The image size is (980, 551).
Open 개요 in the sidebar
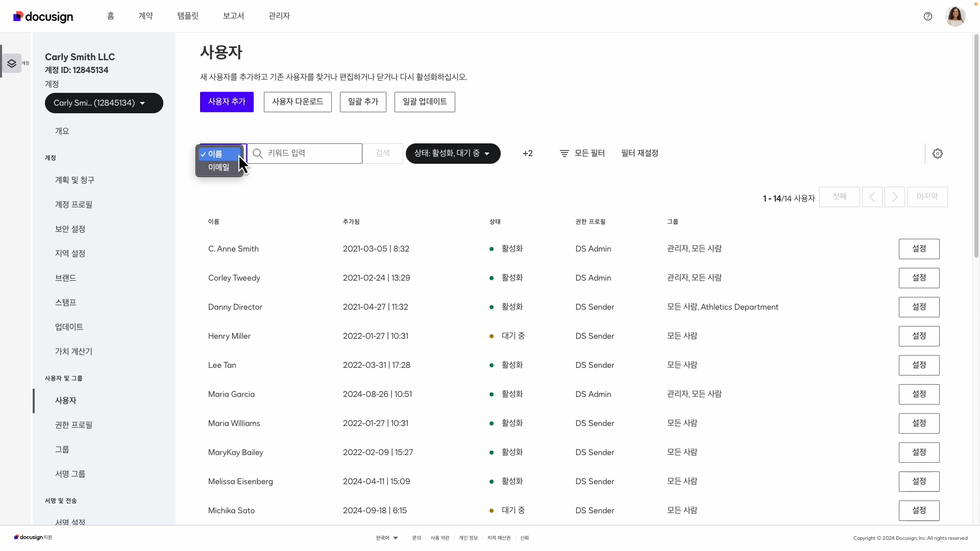coord(62,131)
